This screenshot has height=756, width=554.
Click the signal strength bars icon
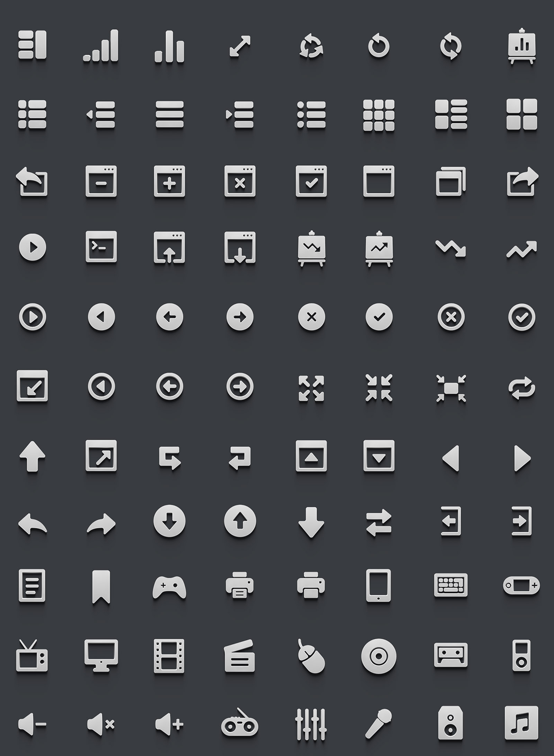pos(101,45)
